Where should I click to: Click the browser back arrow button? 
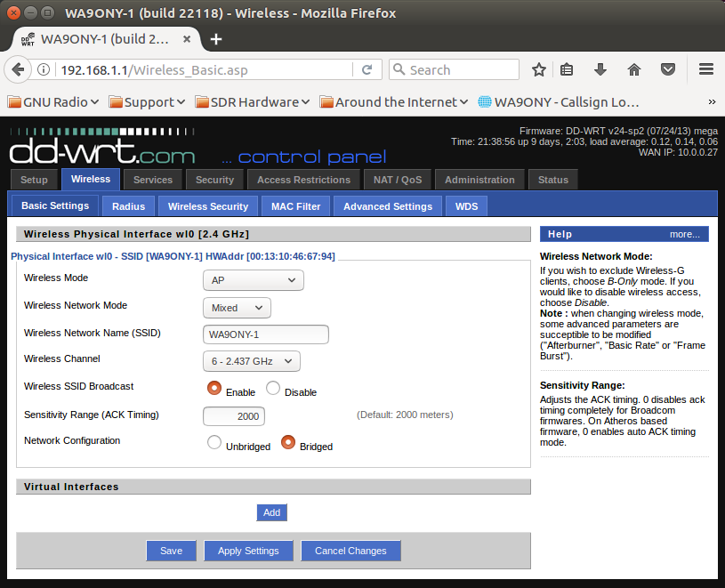click(18, 69)
